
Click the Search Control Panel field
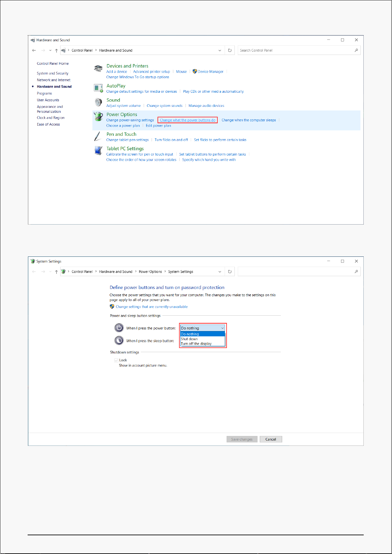pos(295,50)
